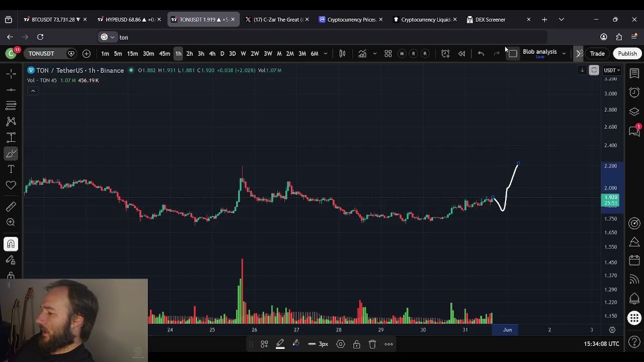Screen dimensions: 644x362
Task: Open the Fibonacci retracement tool group
Action: click(x=11, y=106)
